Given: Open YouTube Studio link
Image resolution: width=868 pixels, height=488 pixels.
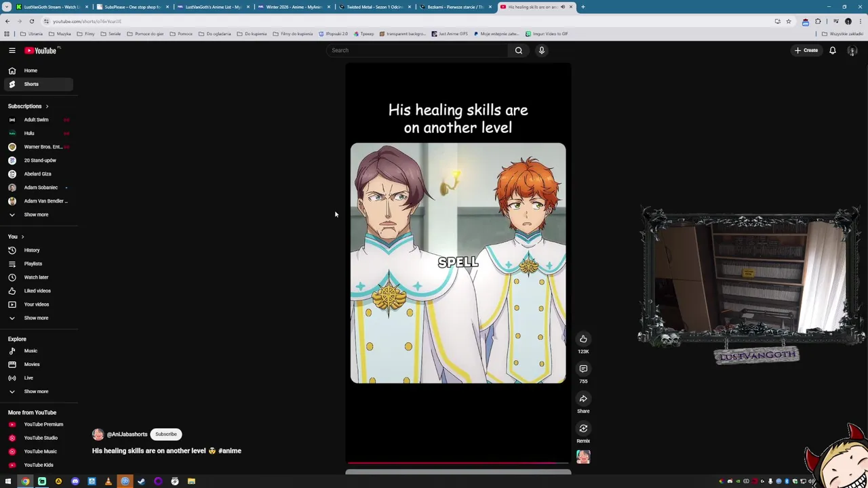Looking at the screenshot, I should (38, 438).
